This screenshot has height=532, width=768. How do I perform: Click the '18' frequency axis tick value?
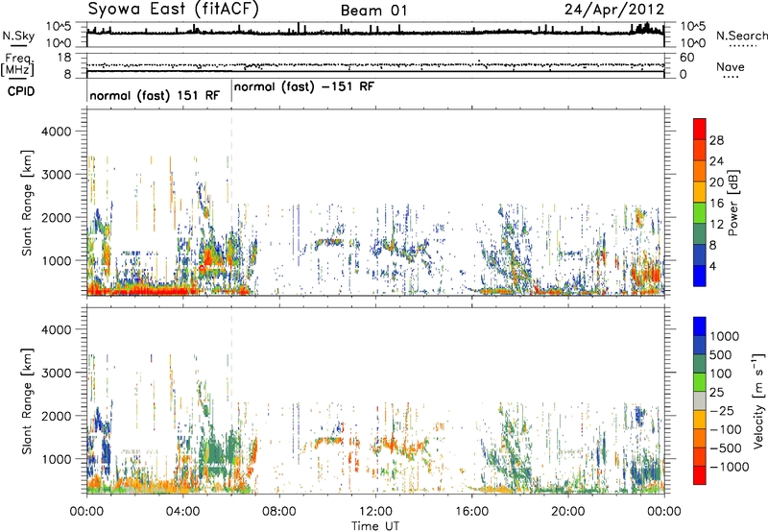[x=64, y=58]
